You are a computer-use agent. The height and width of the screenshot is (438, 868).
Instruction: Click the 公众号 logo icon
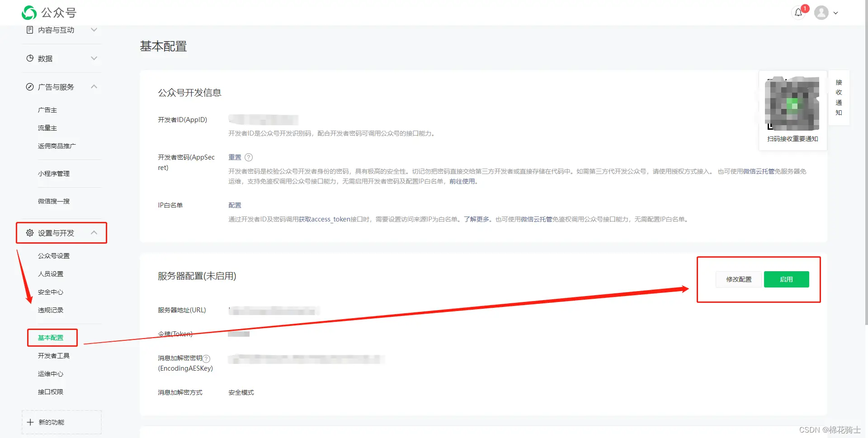click(x=28, y=13)
